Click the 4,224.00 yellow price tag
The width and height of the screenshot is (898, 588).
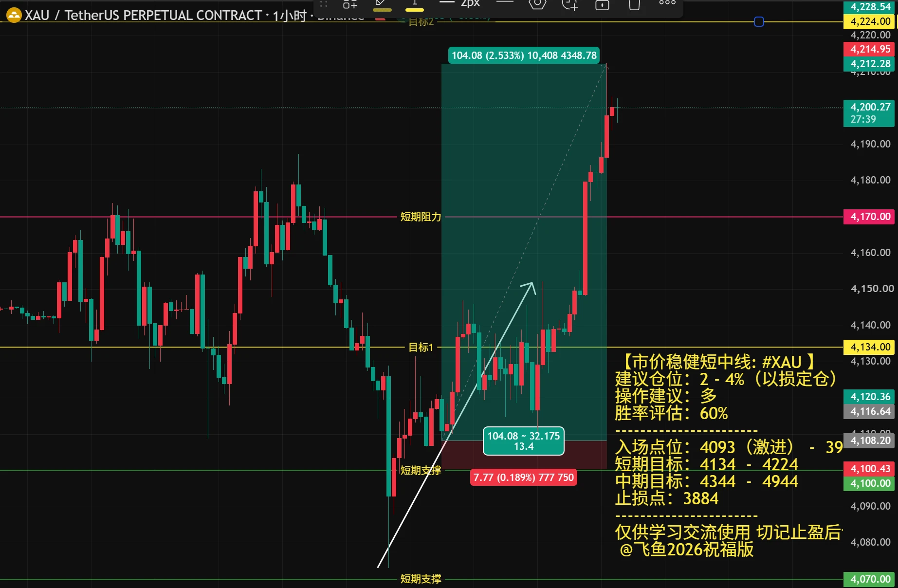tap(869, 21)
